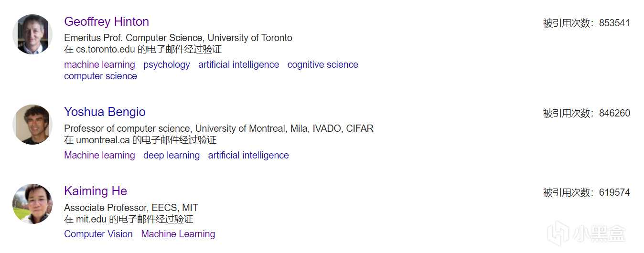Select Kaiming He's 'Machine Learning' tag
Screen dimensions: 644x253
tap(178, 234)
